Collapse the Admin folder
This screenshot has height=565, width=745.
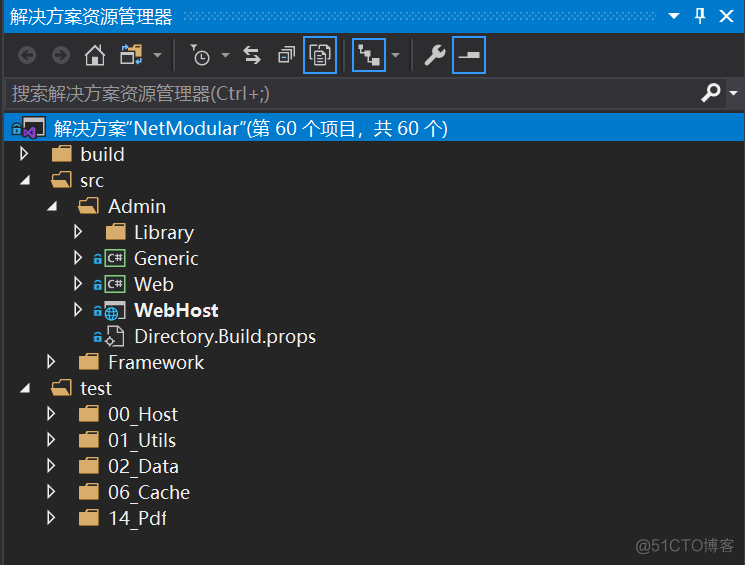tap(52, 206)
